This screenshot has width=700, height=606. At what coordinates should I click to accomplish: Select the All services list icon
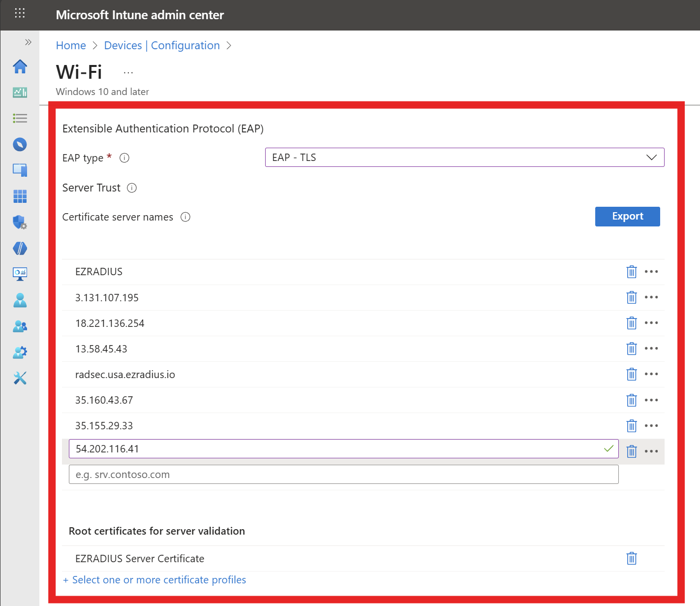[20, 118]
